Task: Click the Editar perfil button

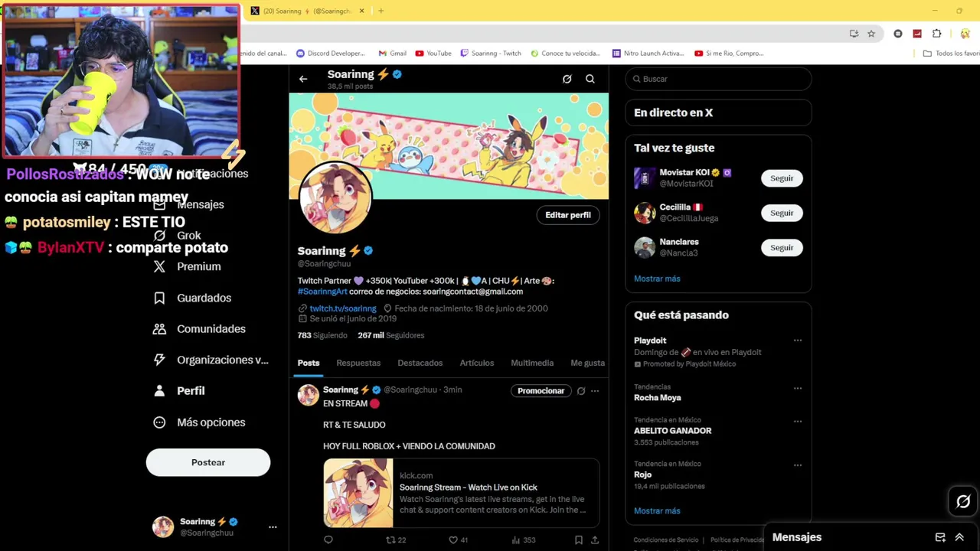Action: 568,215
